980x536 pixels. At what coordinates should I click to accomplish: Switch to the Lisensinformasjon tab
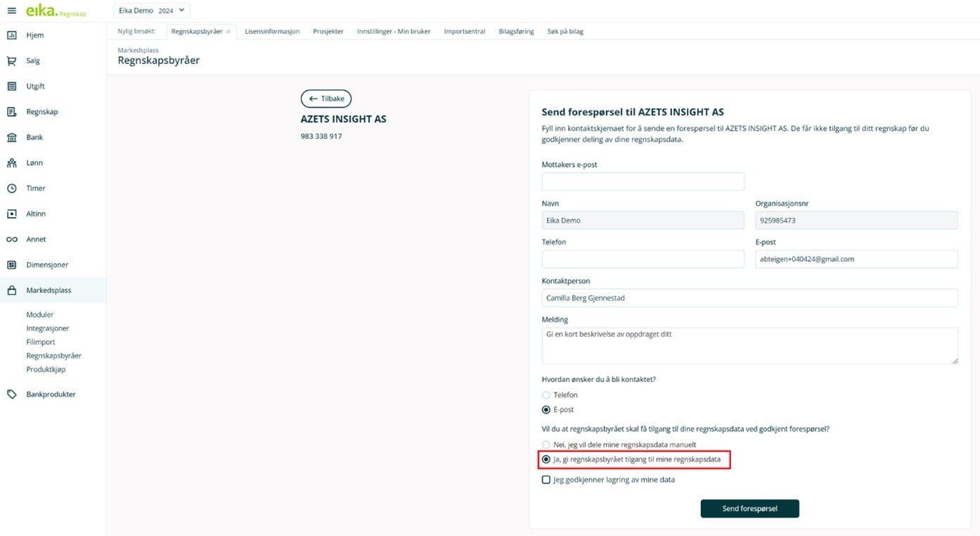(x=272, y=32)
